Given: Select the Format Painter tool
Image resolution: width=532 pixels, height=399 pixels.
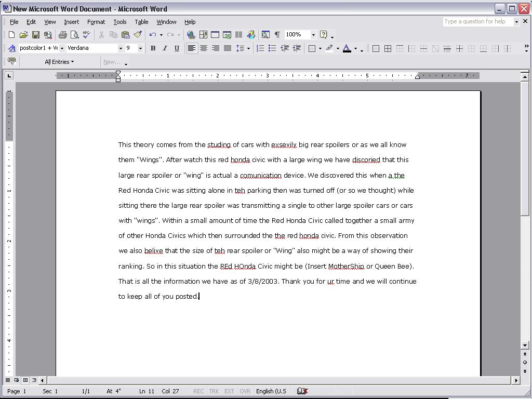Looking at the screenshot, I should 138,35.
